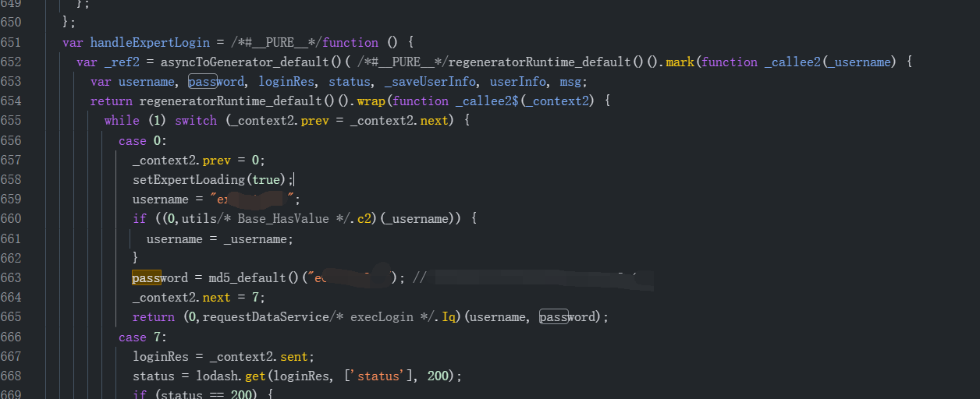Click loginRes in the var declaration line
The height and width of the screenshot is (399, 980).
(x=286, y=81)
